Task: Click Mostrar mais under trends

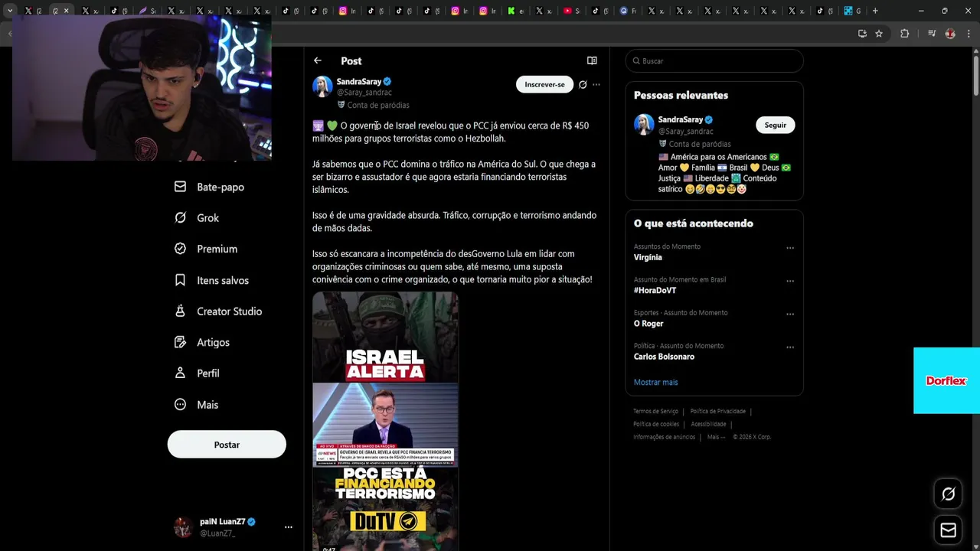Action: [x=655, y=382]
